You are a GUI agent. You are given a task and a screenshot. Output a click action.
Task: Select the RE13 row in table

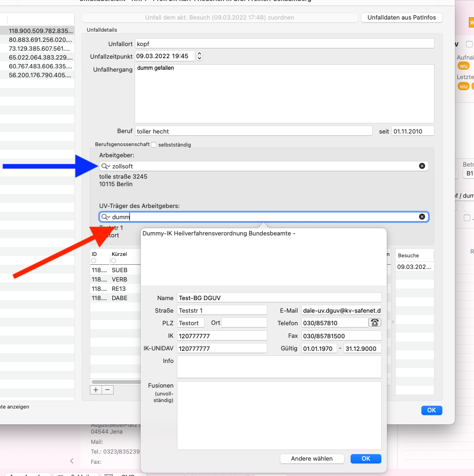point(115,288)
